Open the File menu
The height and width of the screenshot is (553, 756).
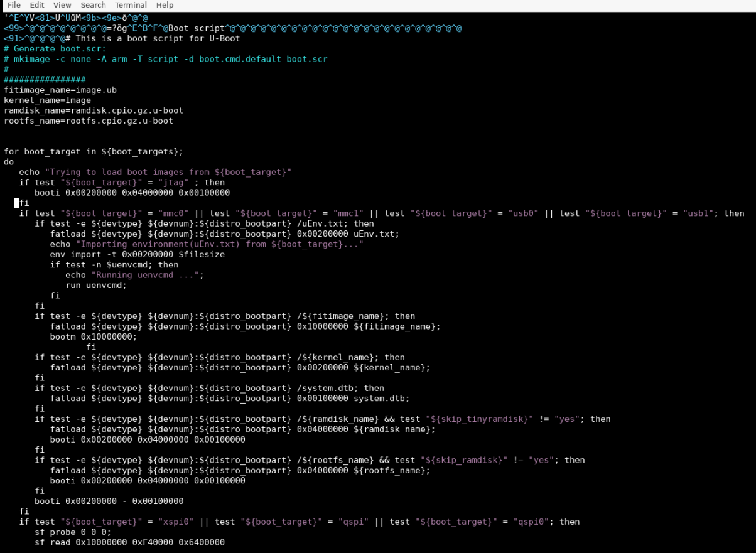14,5
